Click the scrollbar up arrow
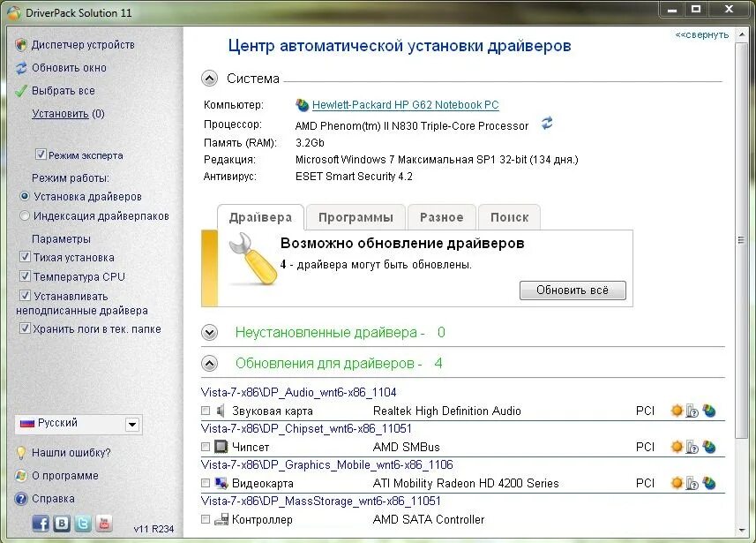 [x=742, y=34]
